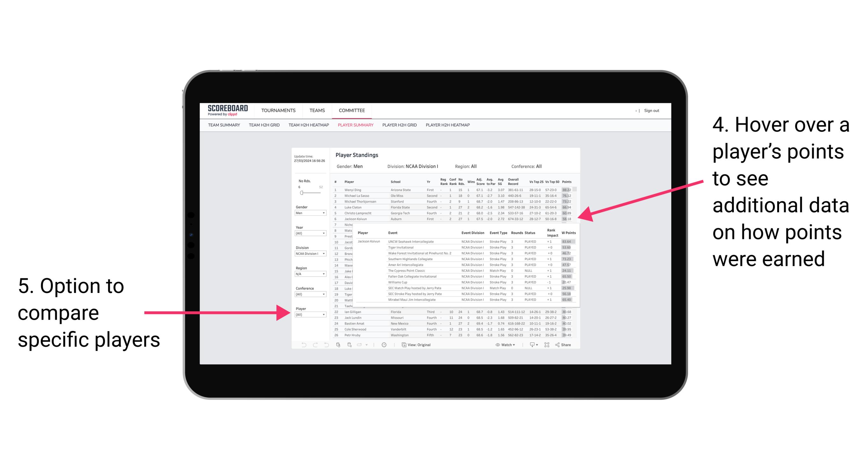Adjust the No Rounds minimum slider
The height and width of the screenshot is (467, 868).
301,193
